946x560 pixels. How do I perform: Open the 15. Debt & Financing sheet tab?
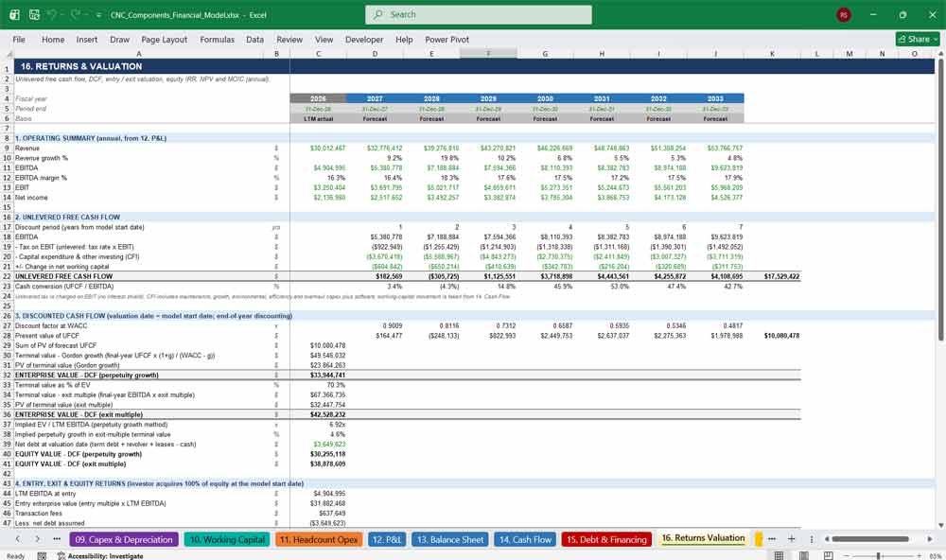pyautogui.click(x=607, y=539)
